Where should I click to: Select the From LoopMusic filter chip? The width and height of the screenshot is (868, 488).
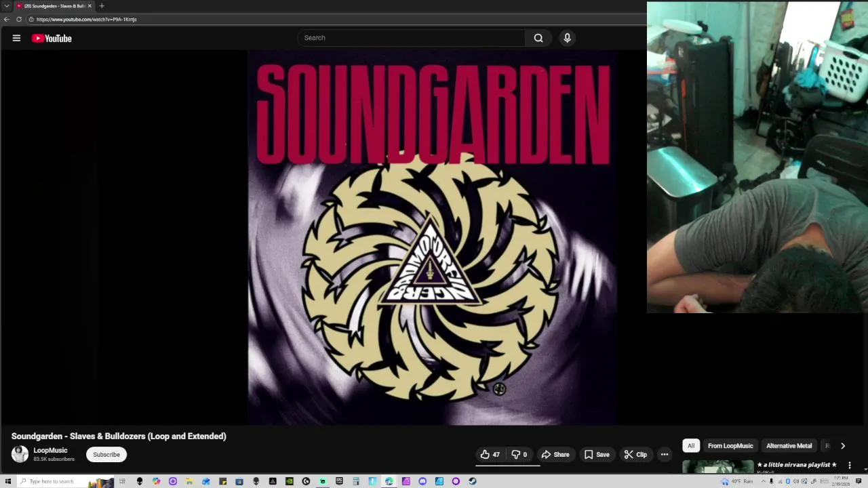point(730,445)
